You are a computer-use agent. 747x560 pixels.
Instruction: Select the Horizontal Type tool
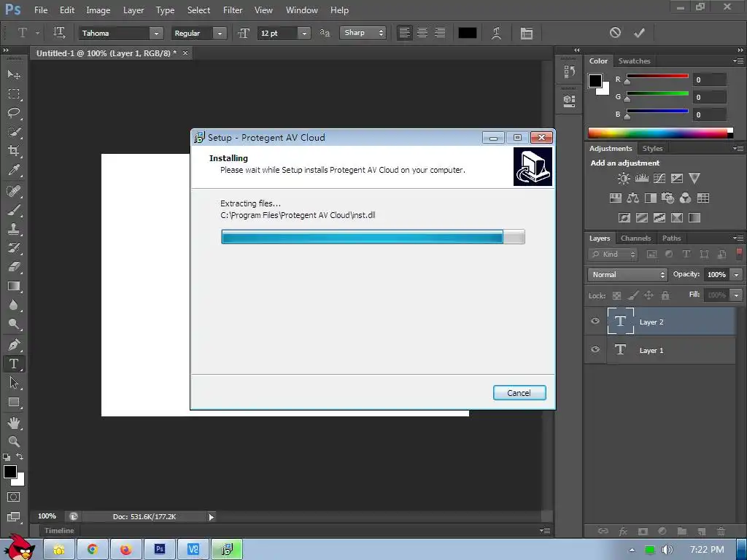13,364
